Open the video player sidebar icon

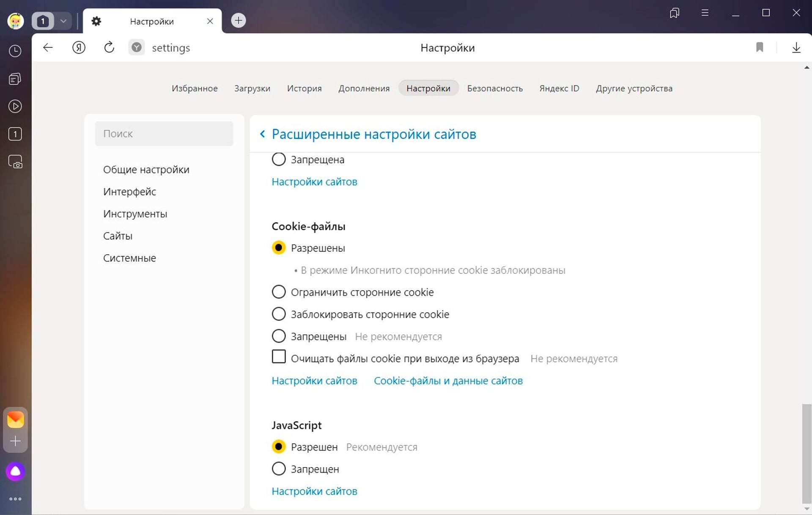tap(15, 106)
